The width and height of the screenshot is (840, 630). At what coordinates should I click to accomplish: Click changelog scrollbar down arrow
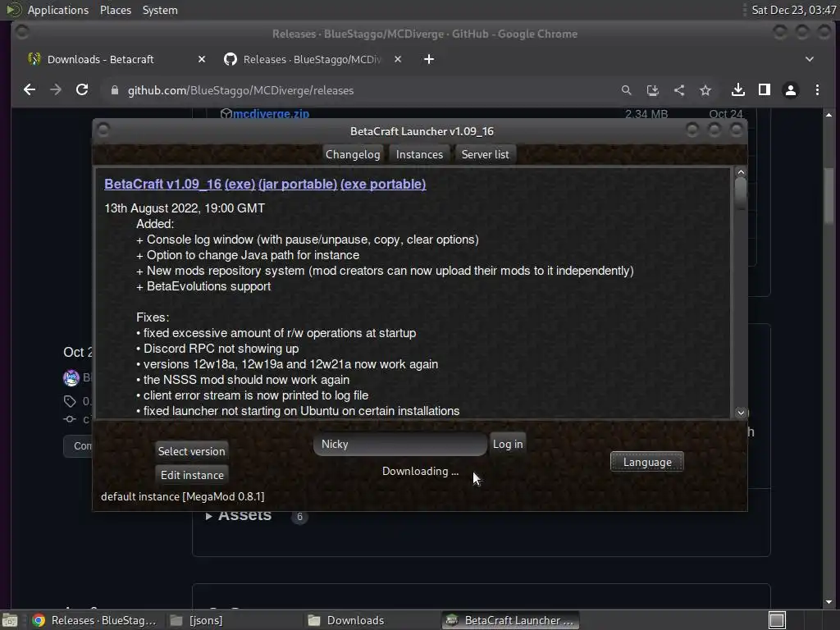click(741, 413)
